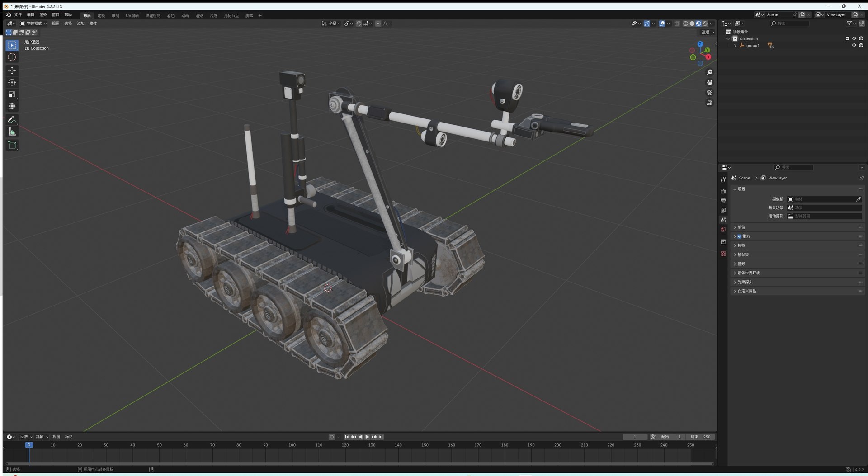The image size is (868, 476).
Task: Activate the Rotate tool
Action: point(12,82)
